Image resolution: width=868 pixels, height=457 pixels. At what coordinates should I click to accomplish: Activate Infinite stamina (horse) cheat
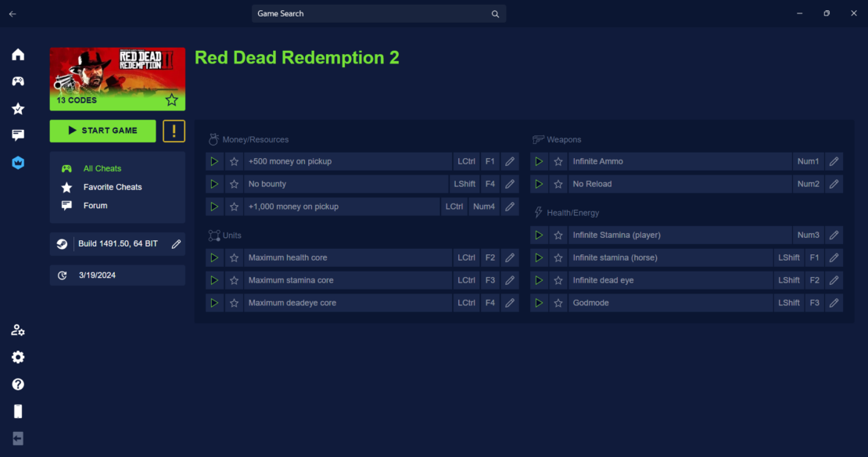tap(539, 257)
